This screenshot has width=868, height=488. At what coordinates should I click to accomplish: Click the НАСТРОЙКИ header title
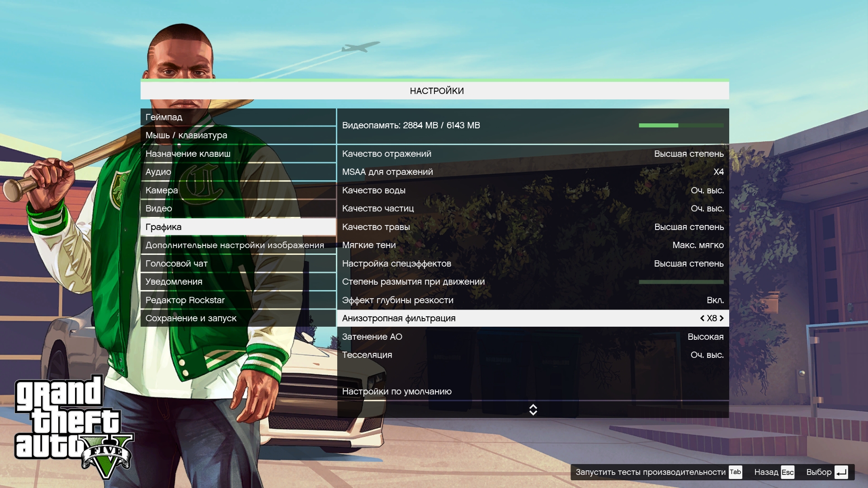(x=437, y=91)
